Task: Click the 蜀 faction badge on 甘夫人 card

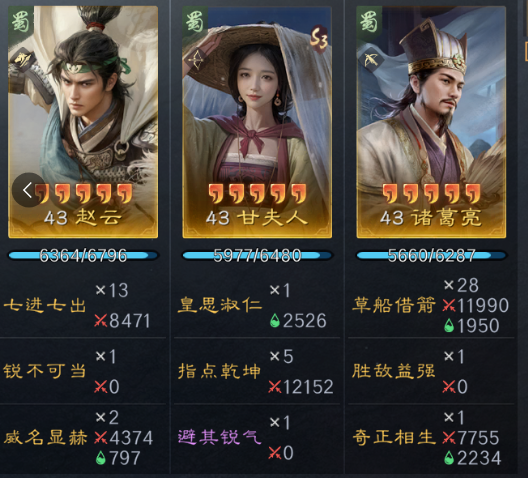Action: click(195, 21)
